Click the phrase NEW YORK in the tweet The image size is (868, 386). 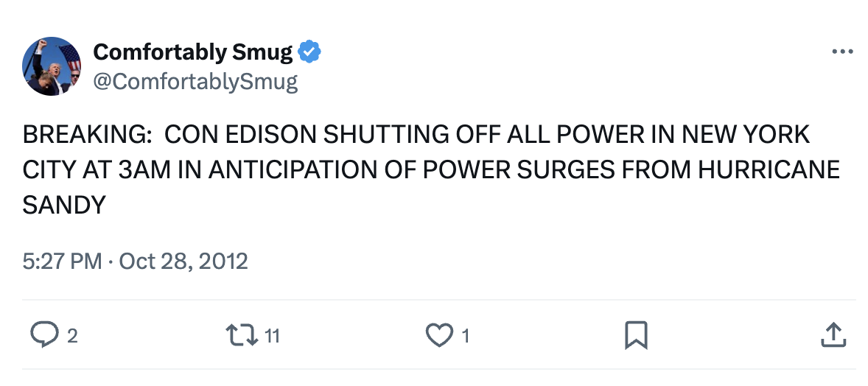click(745, 135)
